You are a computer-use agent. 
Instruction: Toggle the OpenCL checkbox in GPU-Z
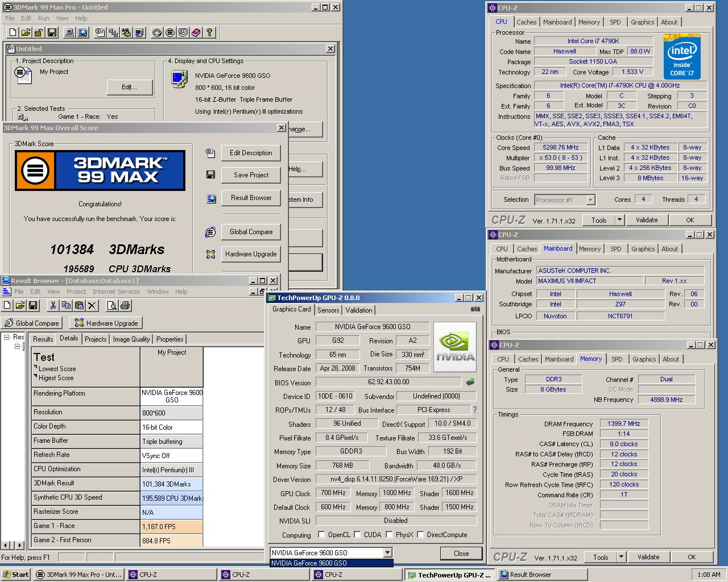coord(321,535)
